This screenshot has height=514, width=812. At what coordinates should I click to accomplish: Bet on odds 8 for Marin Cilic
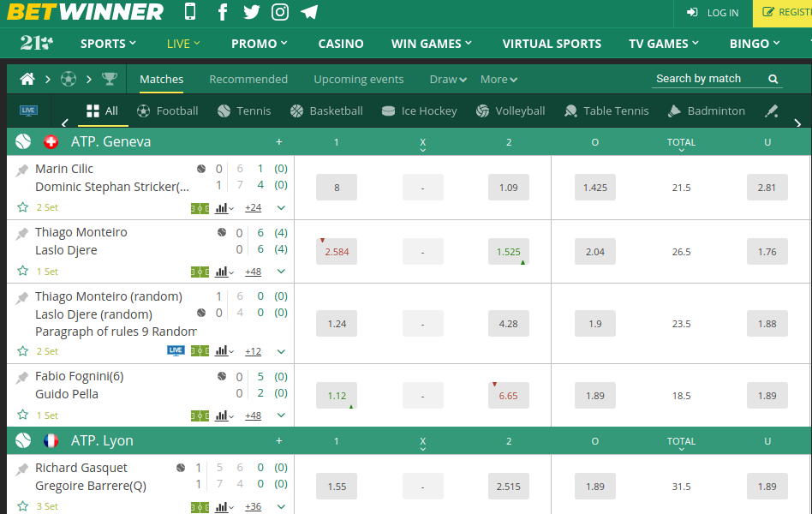coord(337,187)
